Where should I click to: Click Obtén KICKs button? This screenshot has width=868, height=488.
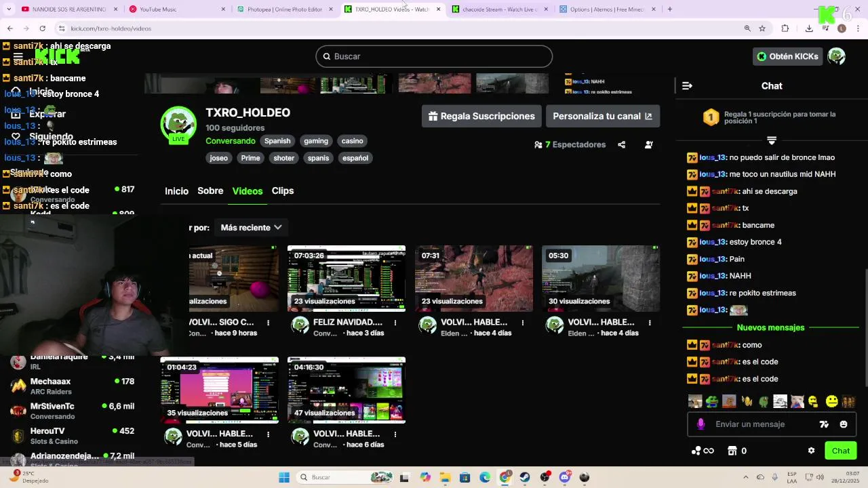(x=787, y=56)
